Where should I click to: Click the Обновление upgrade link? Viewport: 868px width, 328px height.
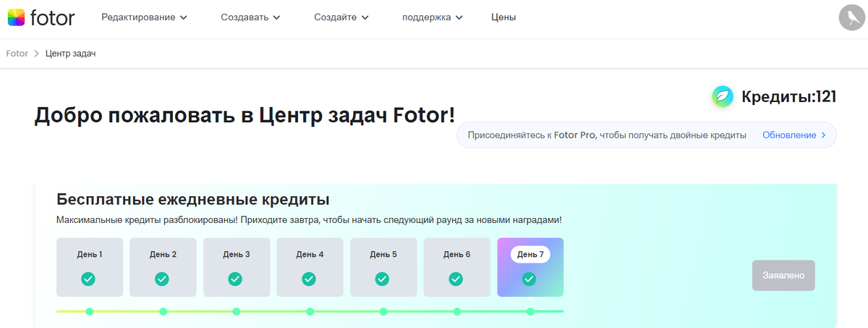pos(794,135)
